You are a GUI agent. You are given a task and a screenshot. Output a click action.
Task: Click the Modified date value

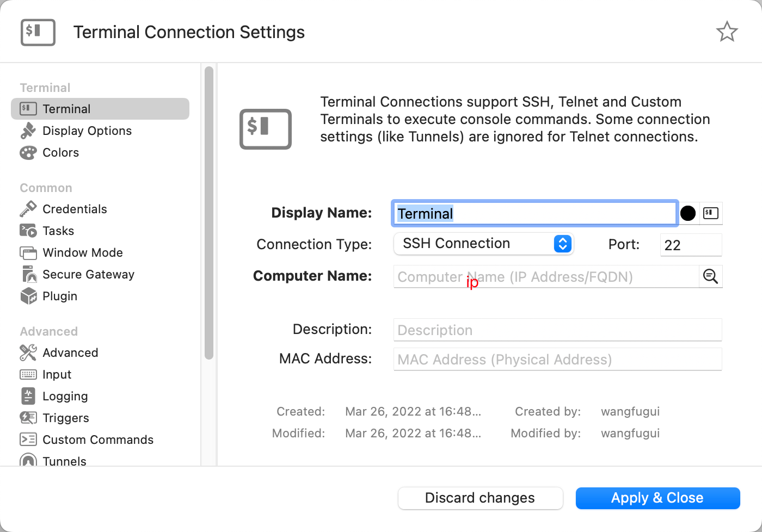pyautogui.click(x=413, y=433)
